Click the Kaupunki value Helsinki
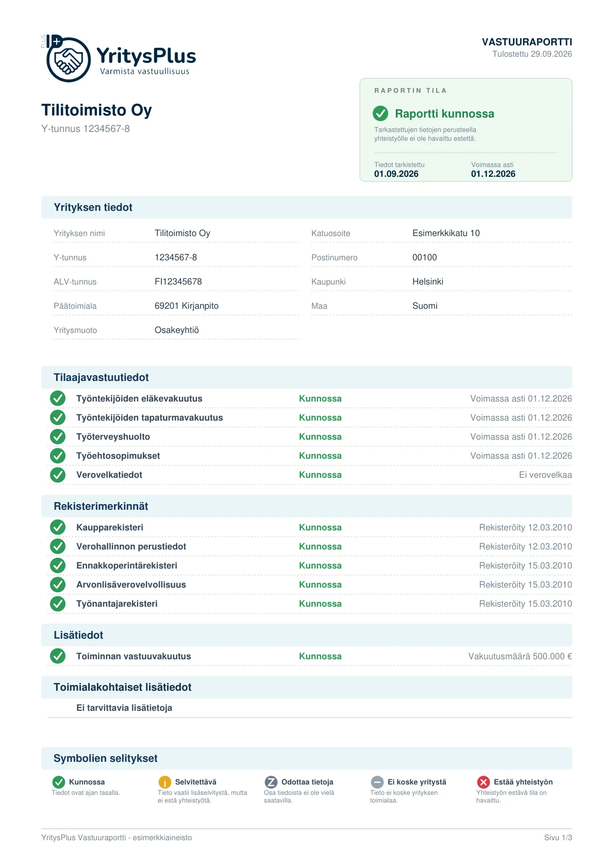Image resolution: width=614 pixels, height=868 pixels. pyautogui.click(x=428, y=281)
